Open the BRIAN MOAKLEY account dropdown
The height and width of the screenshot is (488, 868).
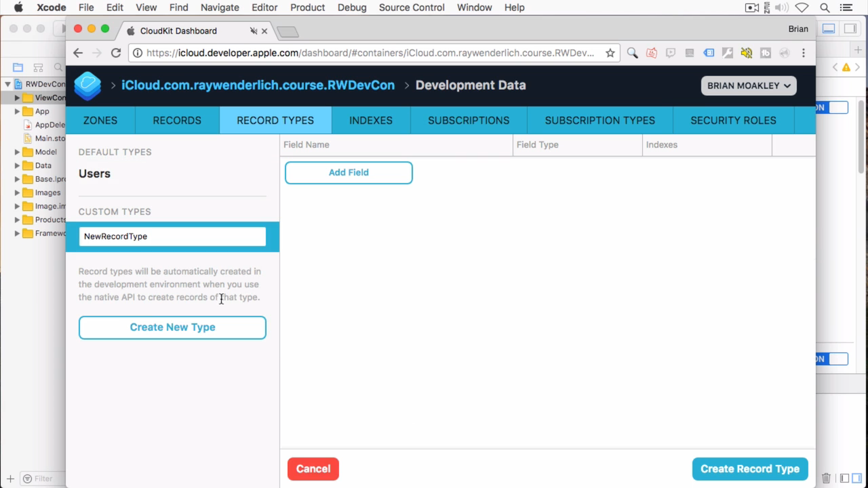[748, 85]
